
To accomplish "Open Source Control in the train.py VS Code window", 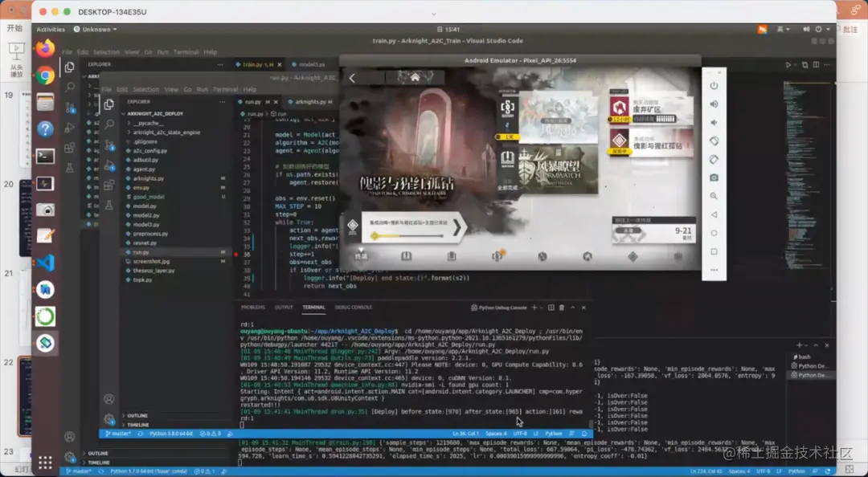I will pyautogui.click(x=70, y=107).
